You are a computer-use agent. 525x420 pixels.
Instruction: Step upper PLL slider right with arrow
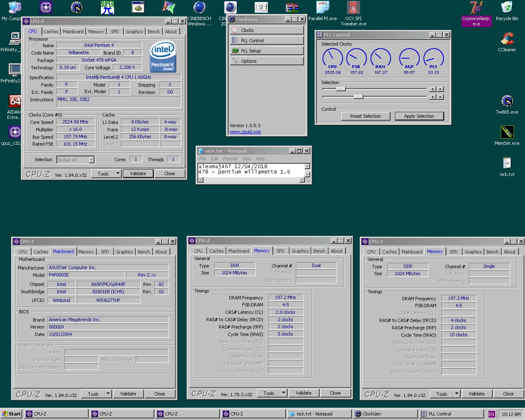pyautogui.click(x=440, y=89)
